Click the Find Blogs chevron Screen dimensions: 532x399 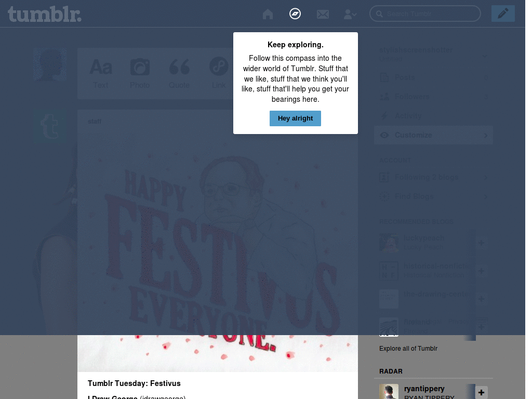coord(486,196)
